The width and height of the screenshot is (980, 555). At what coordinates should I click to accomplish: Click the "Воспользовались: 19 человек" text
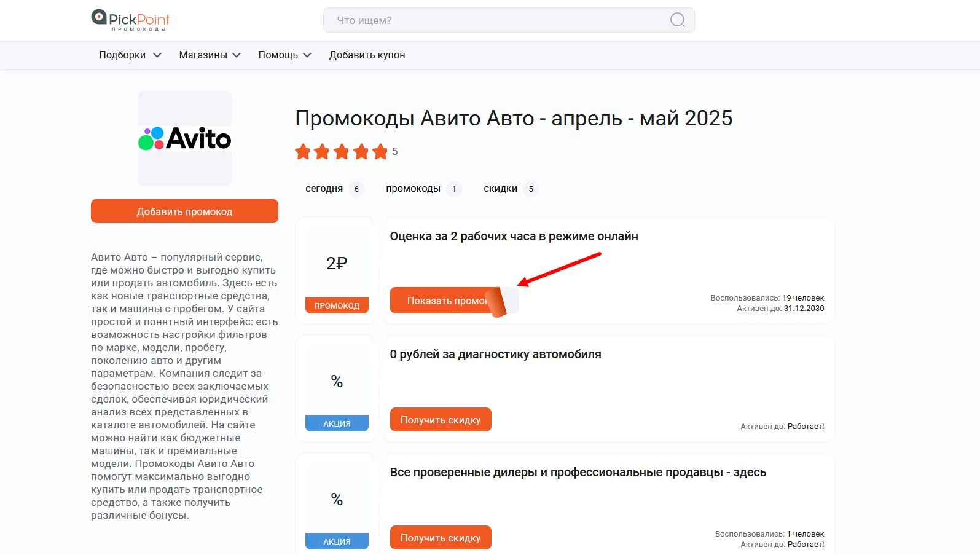767,298
